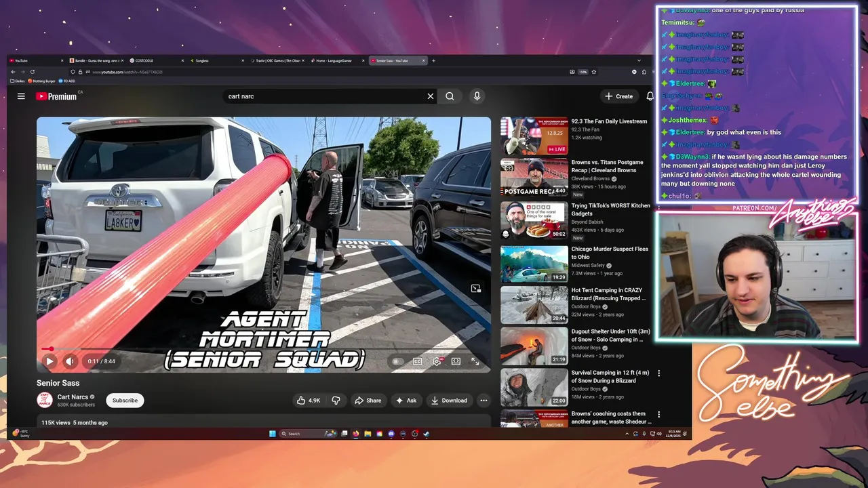Open more actions ellipsis below video

[x=484, y=401]
